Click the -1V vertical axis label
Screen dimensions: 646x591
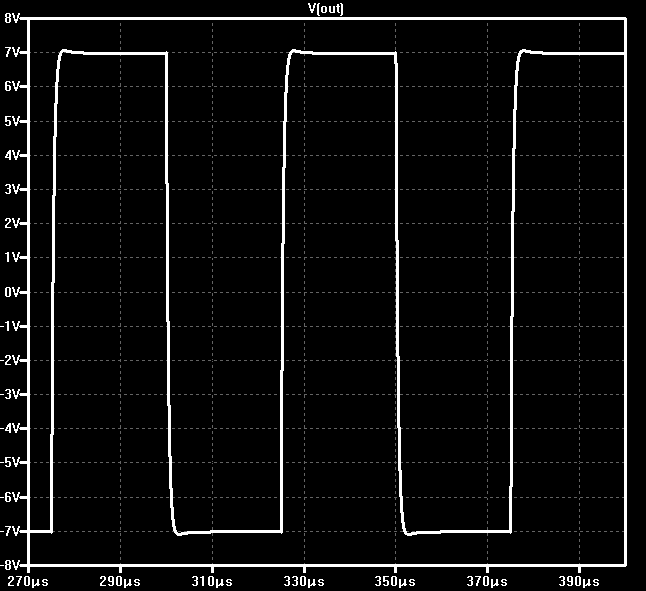click(9, 326)
